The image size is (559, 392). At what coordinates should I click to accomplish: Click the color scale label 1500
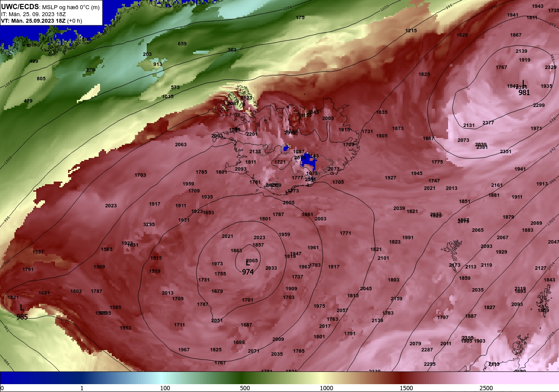coord(406,388)
